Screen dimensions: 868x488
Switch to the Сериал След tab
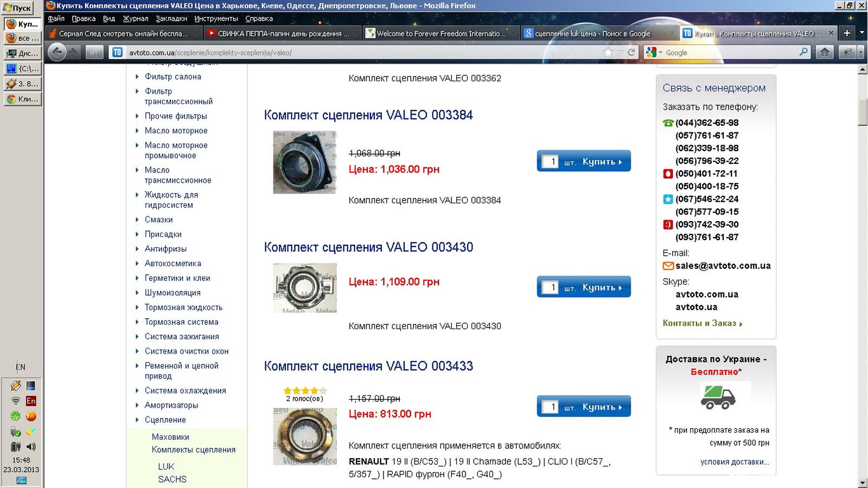click(124, 33)
